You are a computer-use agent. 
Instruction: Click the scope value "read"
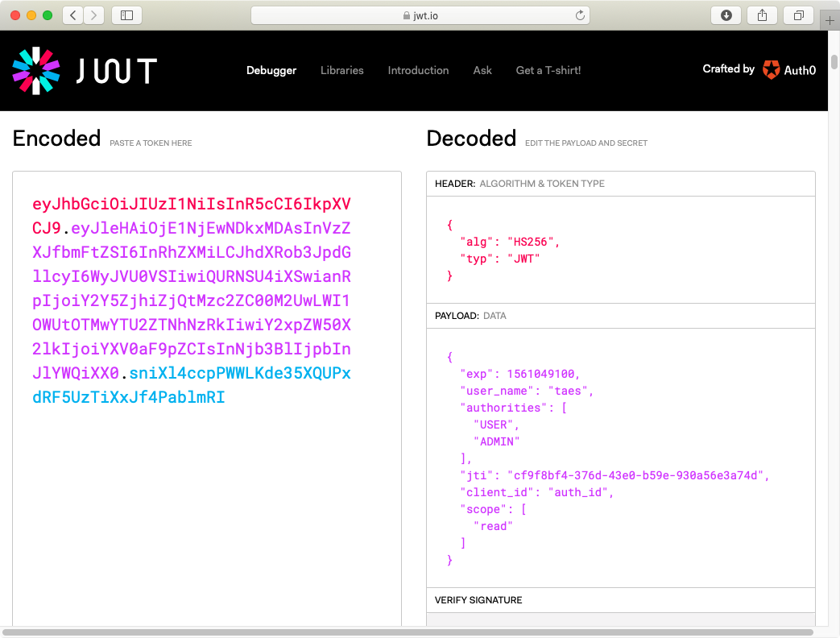493,527
